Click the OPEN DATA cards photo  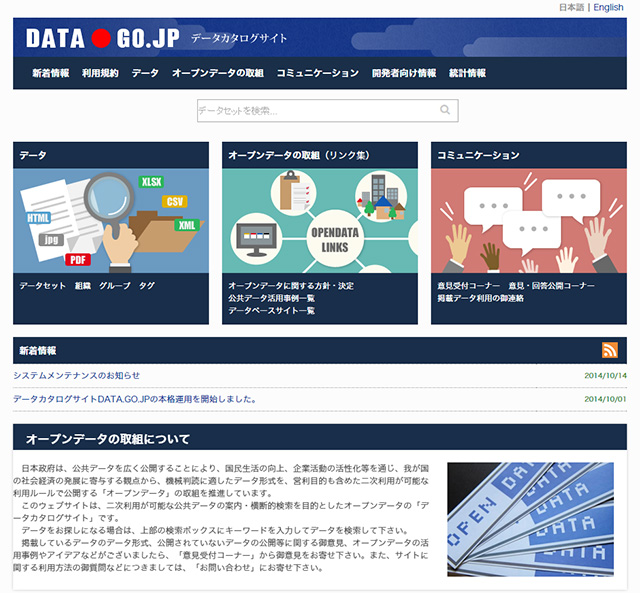[x=530, y=519]
